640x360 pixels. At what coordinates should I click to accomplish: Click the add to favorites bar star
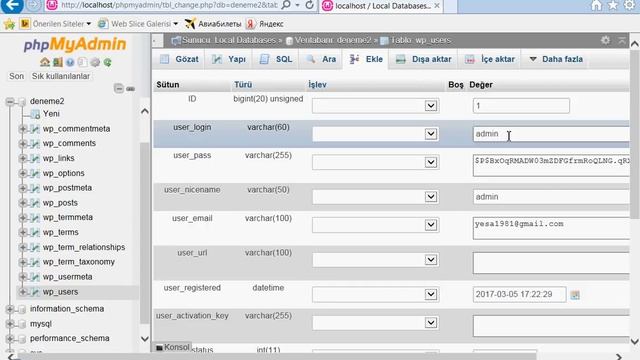coord(9,24)
